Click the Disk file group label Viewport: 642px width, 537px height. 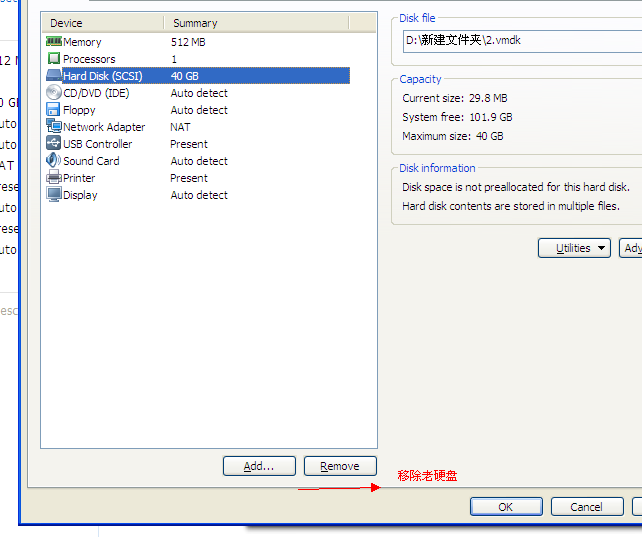pos(417,18)
